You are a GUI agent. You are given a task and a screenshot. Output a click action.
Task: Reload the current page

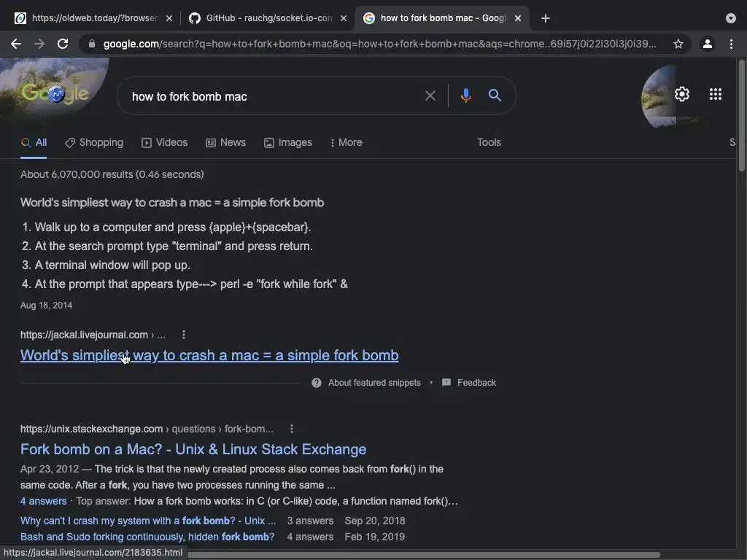coord(63,44)
